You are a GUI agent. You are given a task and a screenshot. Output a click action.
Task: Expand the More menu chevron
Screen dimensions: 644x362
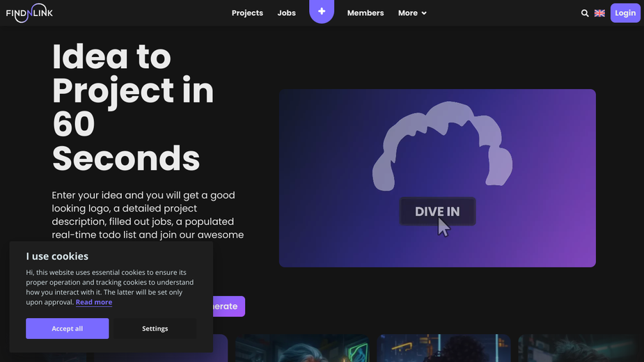424,13
